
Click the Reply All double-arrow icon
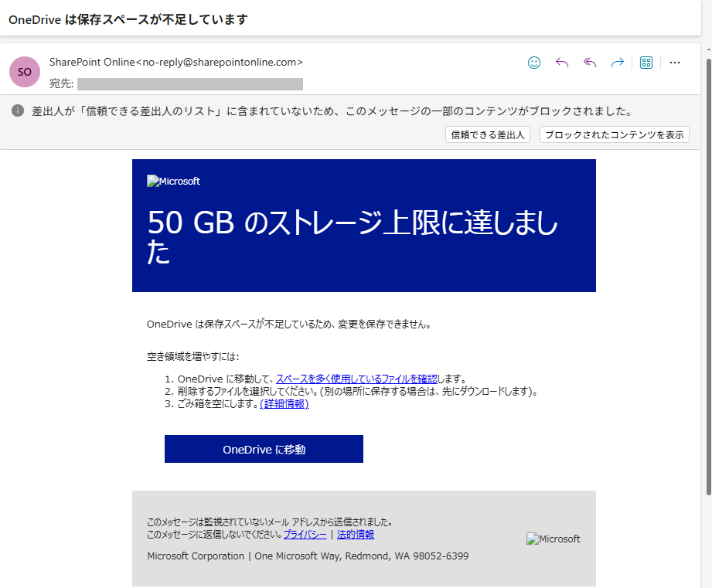click(x=589, y=63)
